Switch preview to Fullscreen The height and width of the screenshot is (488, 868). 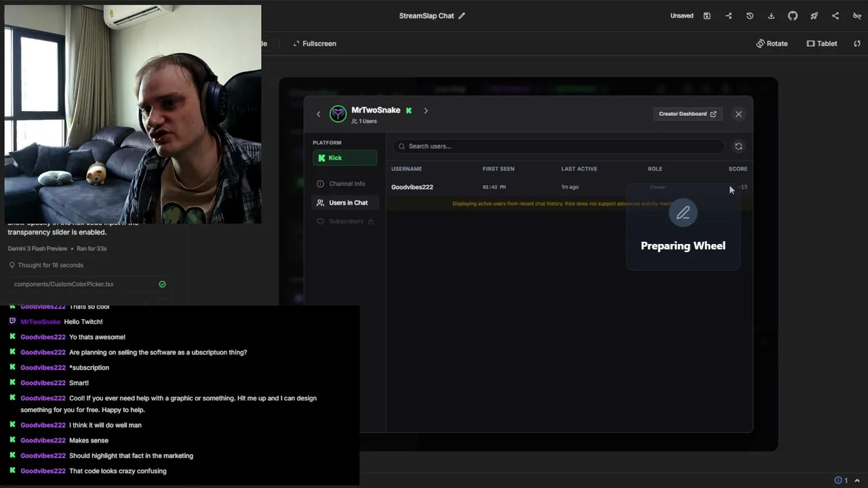[315, 43]
